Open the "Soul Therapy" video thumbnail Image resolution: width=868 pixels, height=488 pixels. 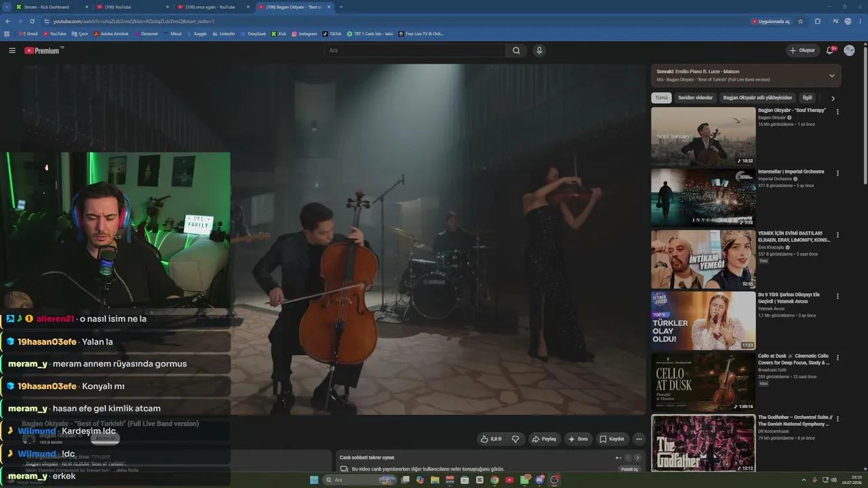(703, 136)
